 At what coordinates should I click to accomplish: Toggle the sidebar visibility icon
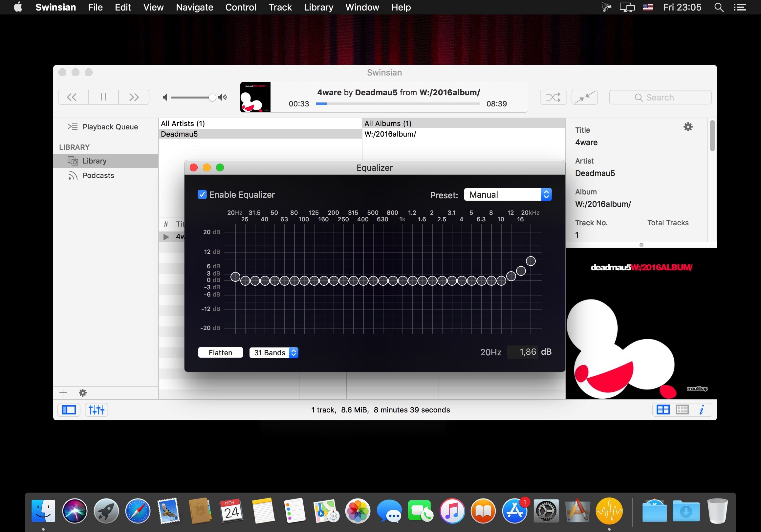coord(69,410)
